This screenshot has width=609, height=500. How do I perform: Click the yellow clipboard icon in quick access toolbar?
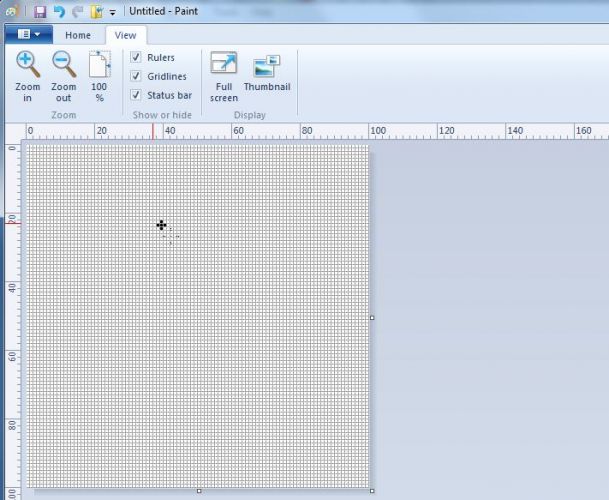96,12
